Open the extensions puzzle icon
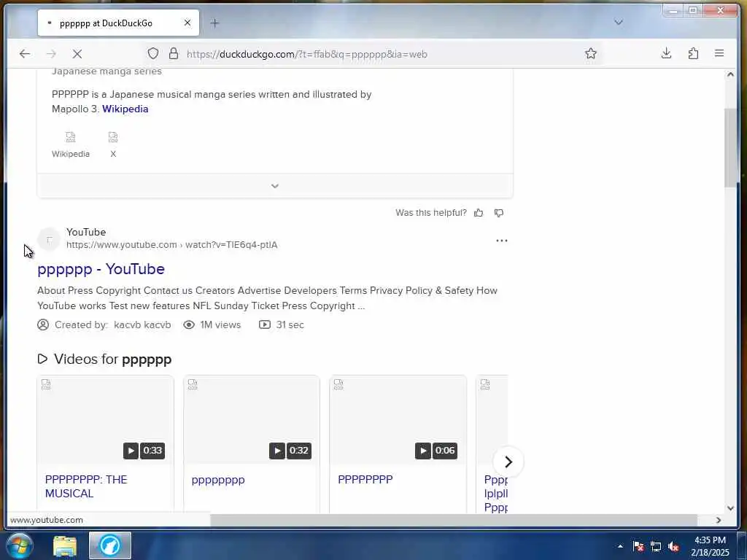747x560 pixels. coord(693,54)
